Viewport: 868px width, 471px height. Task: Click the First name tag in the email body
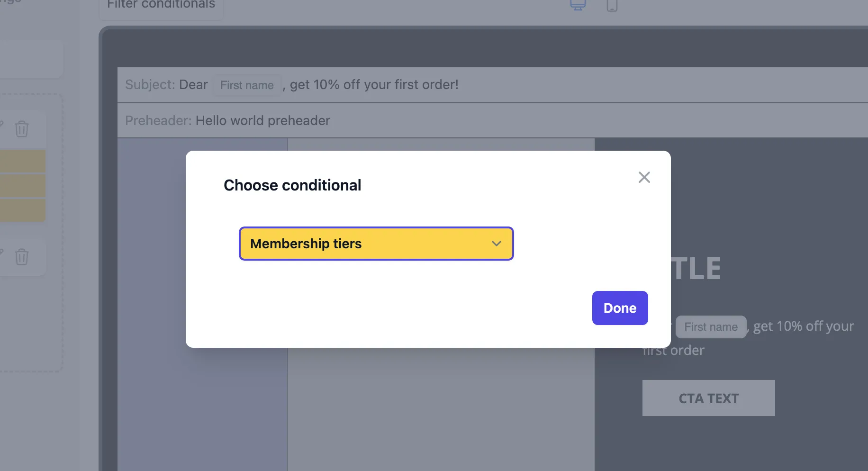(x=711, y=327)
